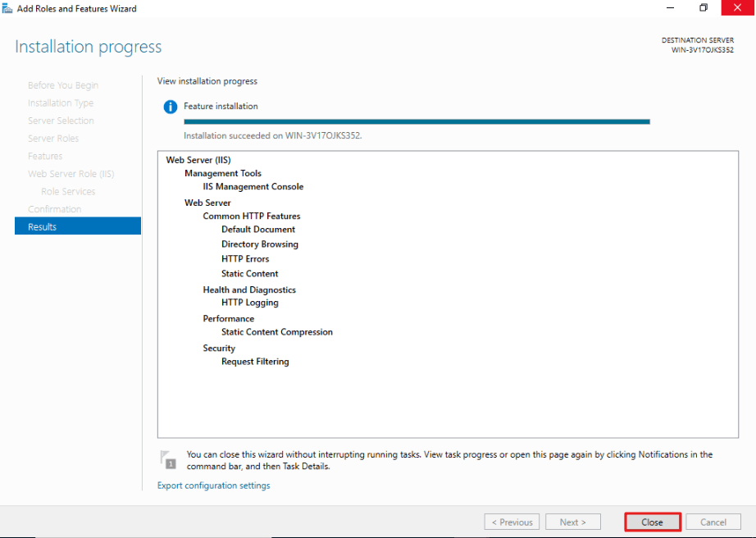Click the Web Server entry in results

tap(207, 203)
